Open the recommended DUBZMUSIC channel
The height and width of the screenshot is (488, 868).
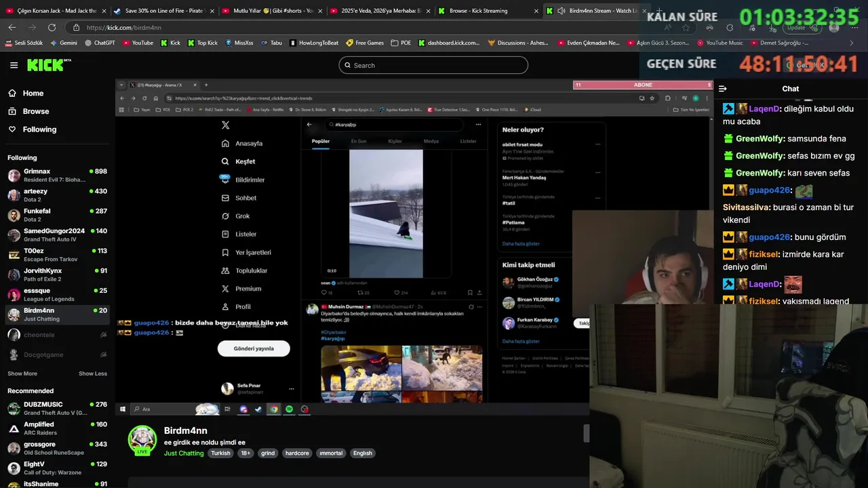[x=57, y=409]
